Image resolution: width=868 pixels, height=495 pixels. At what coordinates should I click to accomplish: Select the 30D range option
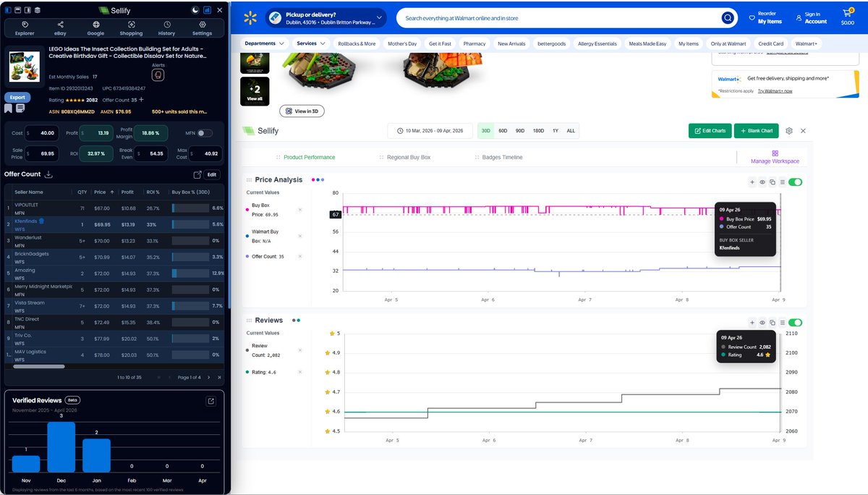[x=485, y=131]
